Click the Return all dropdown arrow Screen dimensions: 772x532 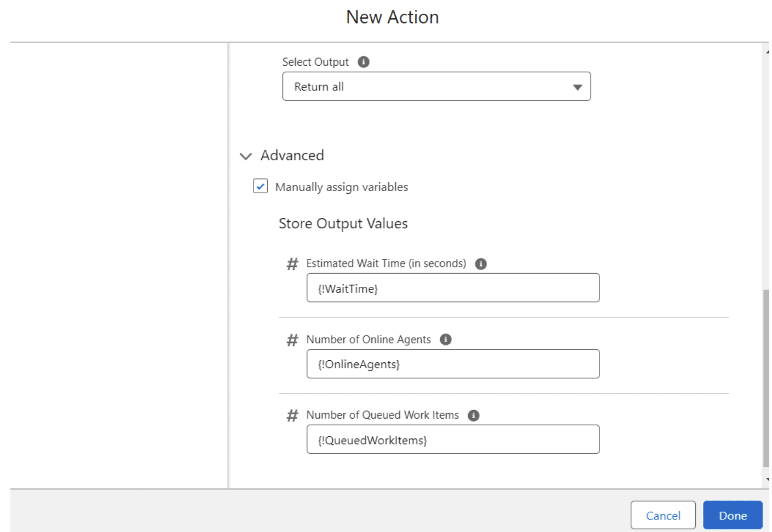pyautogui.click(x=578, y=86)
